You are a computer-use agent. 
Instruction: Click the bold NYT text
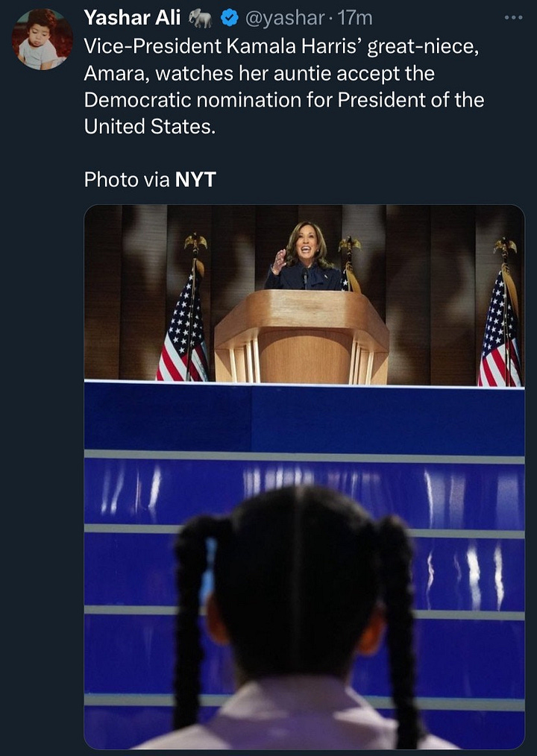pos(195,180)
